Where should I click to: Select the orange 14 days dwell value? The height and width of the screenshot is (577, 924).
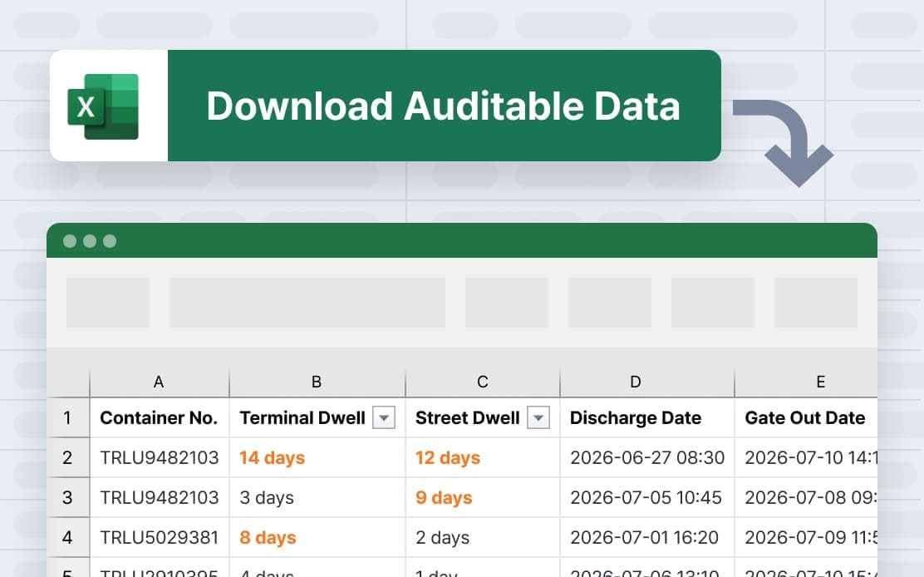click(272, 457)
